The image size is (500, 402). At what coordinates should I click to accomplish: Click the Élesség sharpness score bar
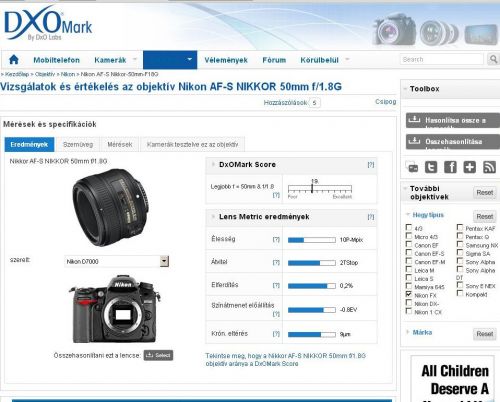coord(312,240)
